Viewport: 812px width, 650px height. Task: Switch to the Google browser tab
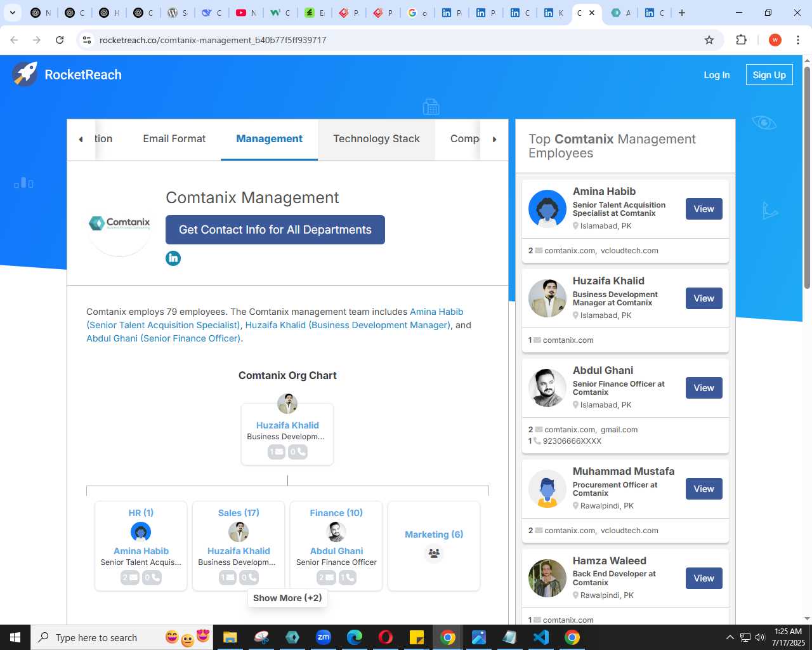point(417,13)
